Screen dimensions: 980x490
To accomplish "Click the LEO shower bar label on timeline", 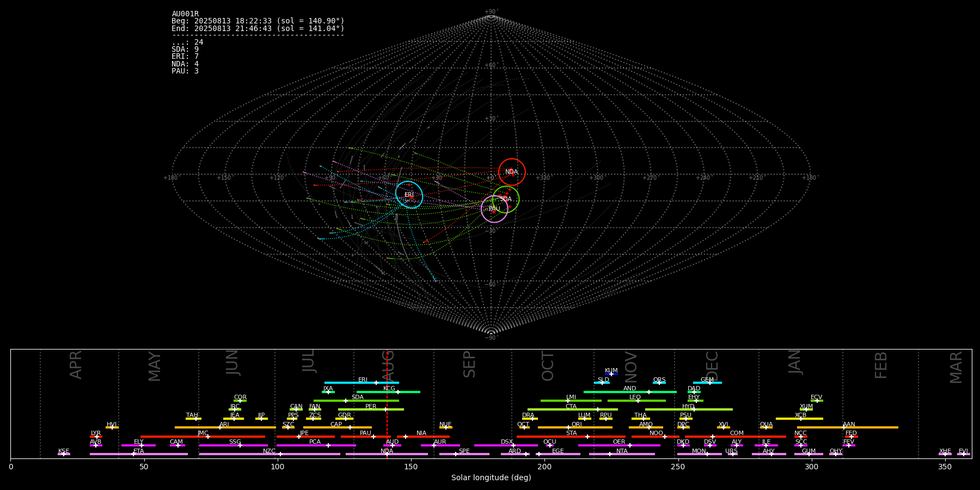I will 635,397.
